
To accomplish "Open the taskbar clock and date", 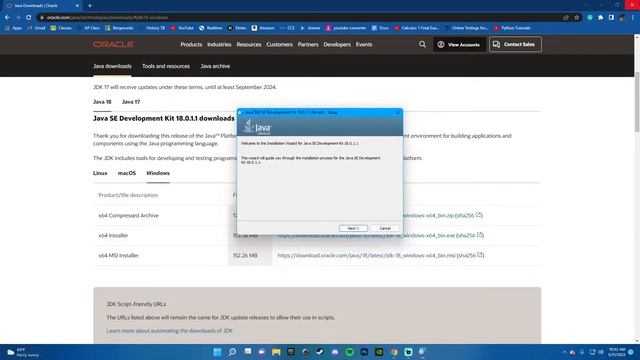I will (617, 352).
